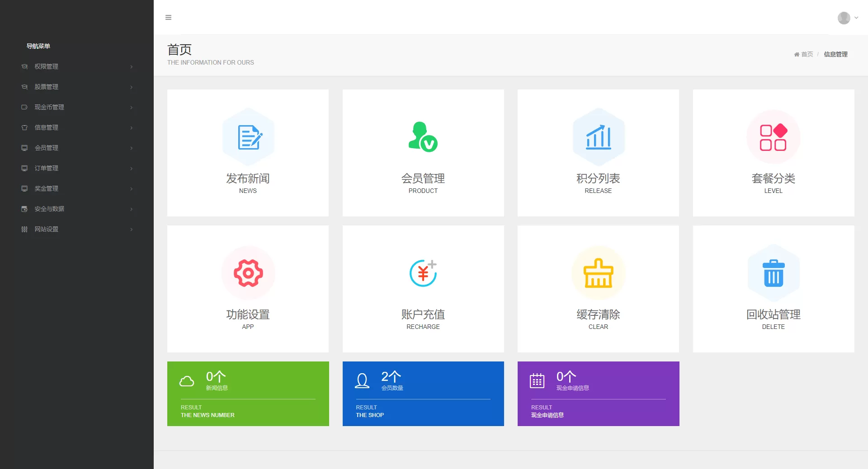Viewport: 868px width, 469px height.
Task: Open the 回收站管理 trash can icon
Action: coord(773,273)
